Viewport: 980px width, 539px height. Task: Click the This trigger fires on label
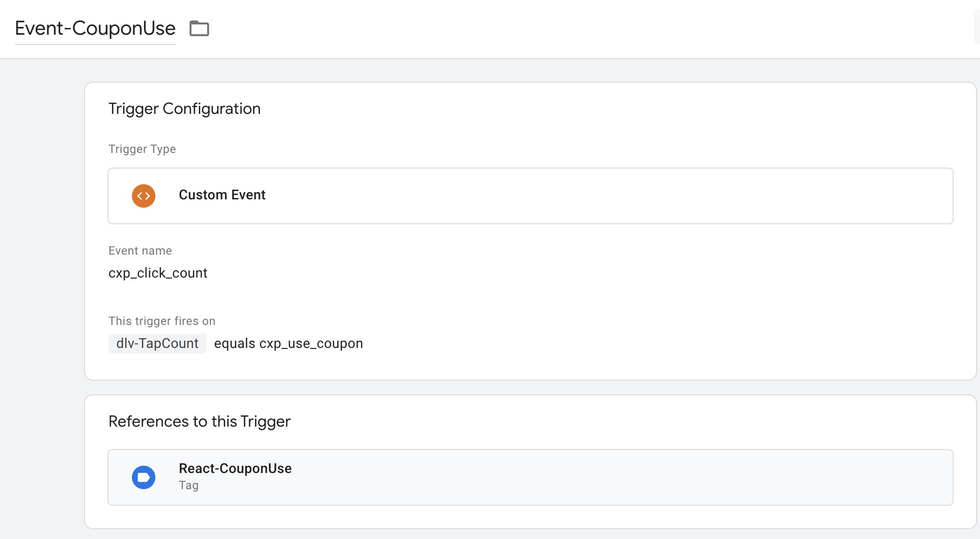tap(162, 321)
